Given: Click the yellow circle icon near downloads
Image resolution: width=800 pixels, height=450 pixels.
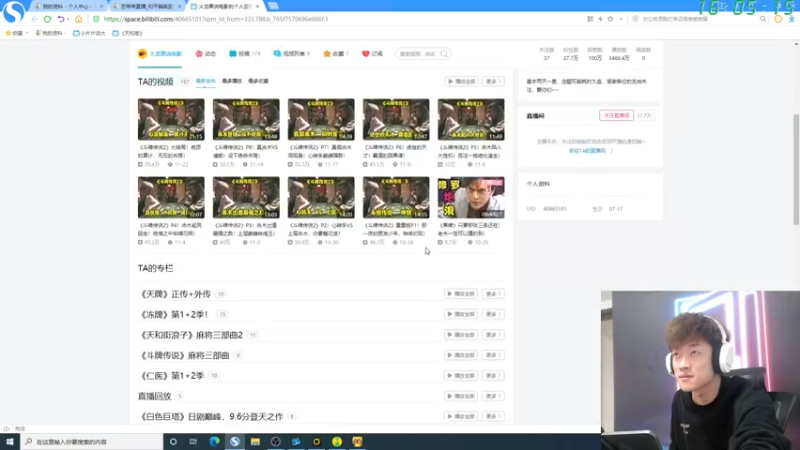Looking at the screenshot, I should click(x=778, y=19).
